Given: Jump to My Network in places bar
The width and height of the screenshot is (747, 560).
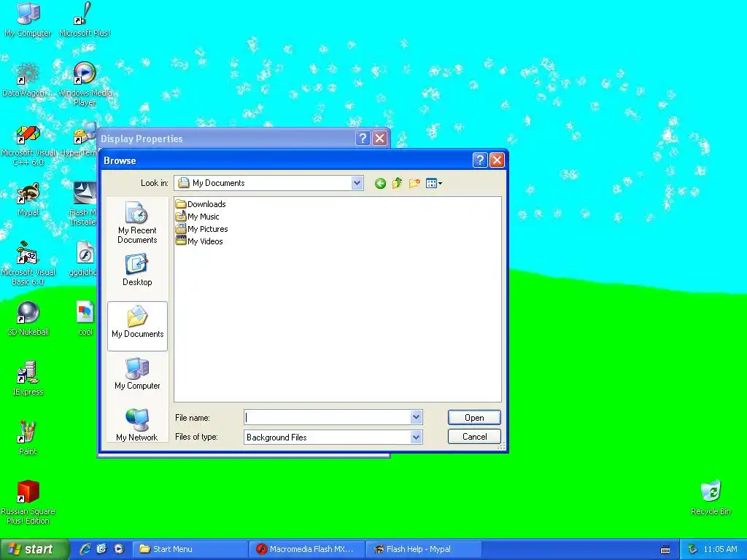Looking at the screenshot, I should pos(137,425).
